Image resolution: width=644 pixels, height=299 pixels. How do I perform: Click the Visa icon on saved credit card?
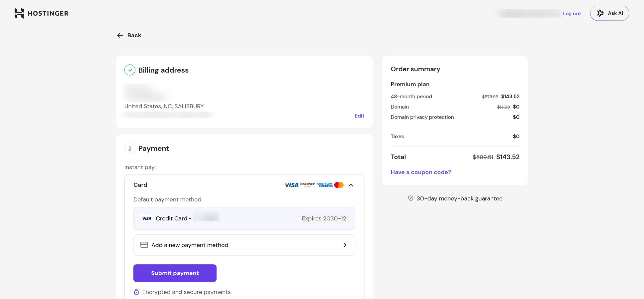147,218
